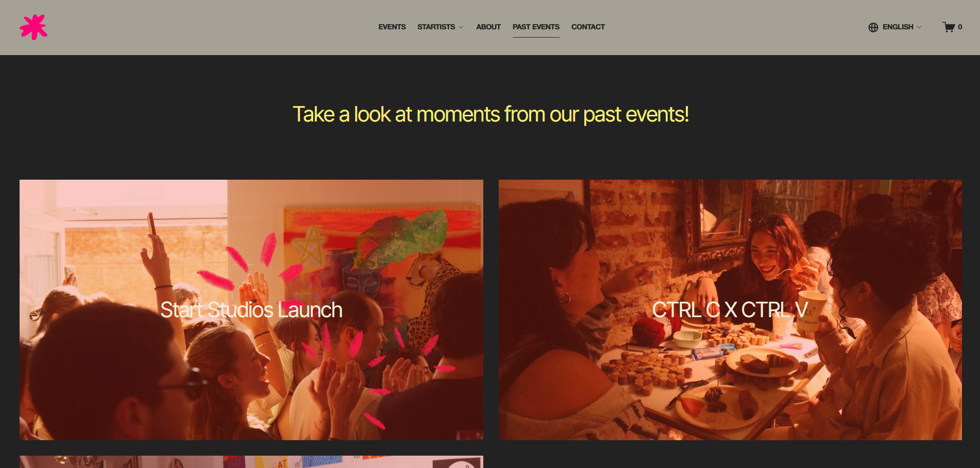The image size is (980, 468).
Task: Select the Past Events nav link
Action: (x=536, y=27)
